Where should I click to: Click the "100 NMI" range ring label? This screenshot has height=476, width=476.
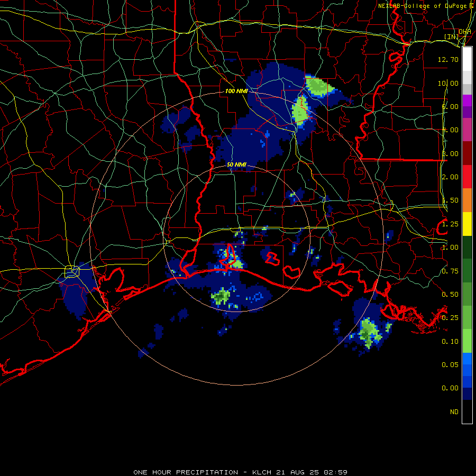[236, 91]
